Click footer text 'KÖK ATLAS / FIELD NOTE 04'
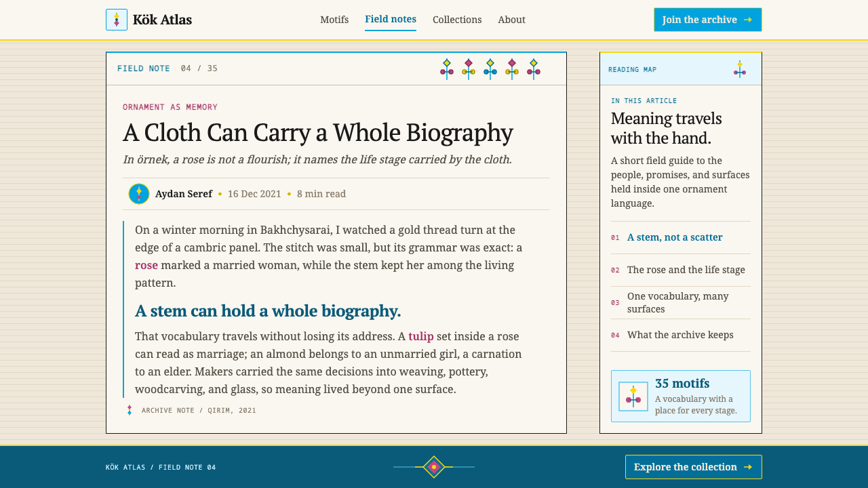Viewport: 868px width, 488px height. 161,468
